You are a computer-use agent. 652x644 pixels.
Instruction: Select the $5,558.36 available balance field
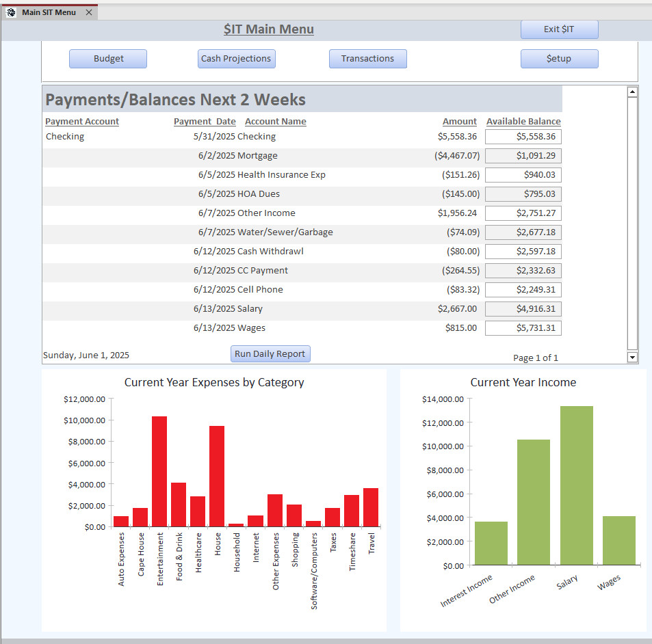tap(523, 137)
